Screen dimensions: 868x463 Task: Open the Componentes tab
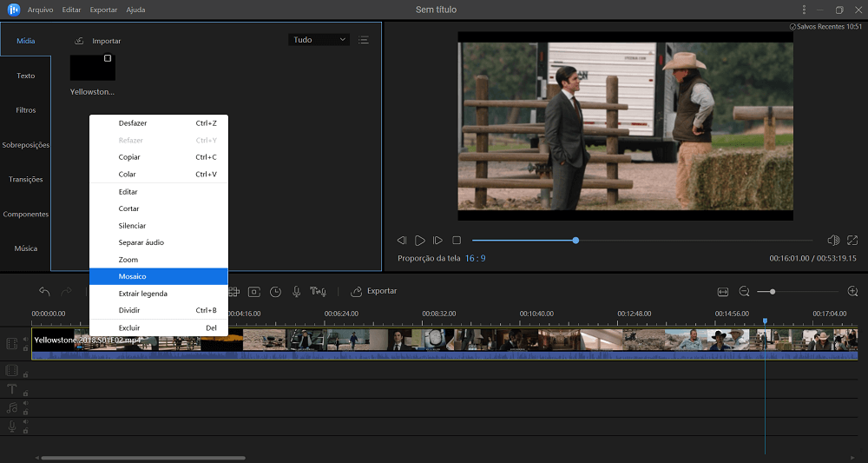[x=25, y=214]
